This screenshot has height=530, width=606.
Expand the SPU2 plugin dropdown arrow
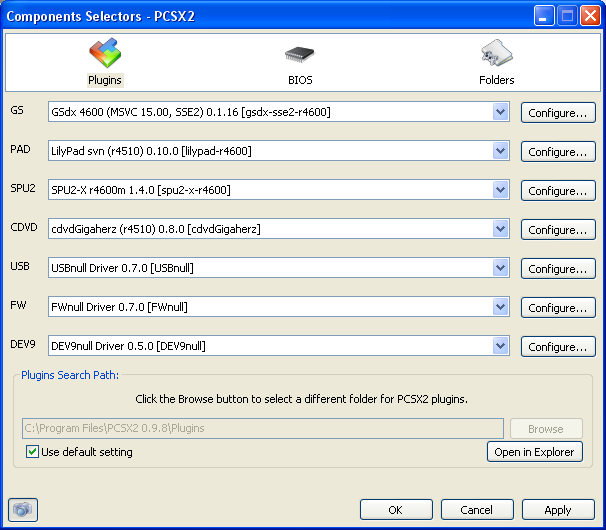(500, 190)
